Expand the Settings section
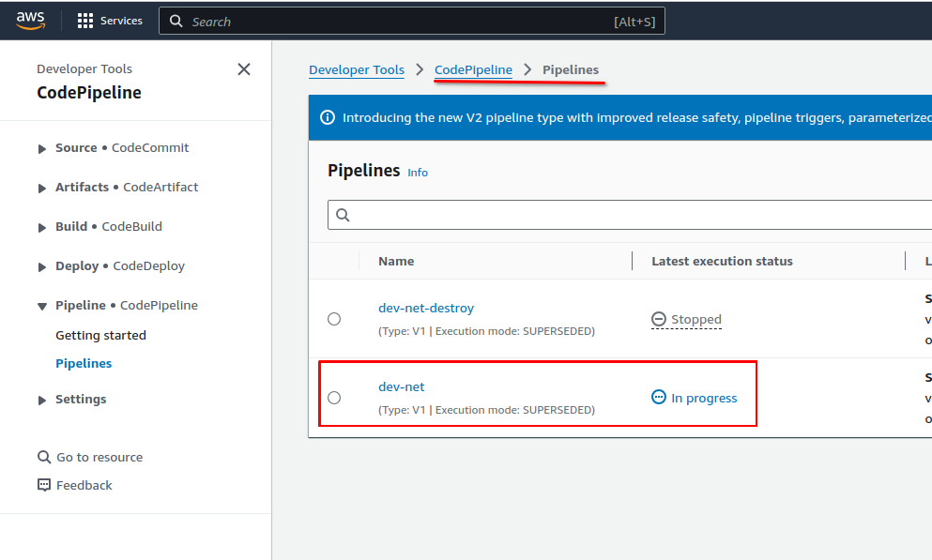 [41, 401]
